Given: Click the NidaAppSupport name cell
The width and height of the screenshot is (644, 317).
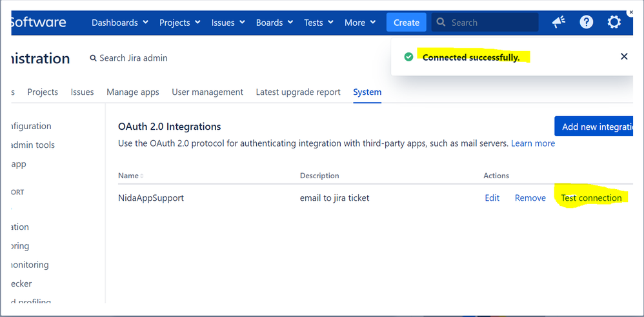Looking at the screenshot, I should (151, 198).
